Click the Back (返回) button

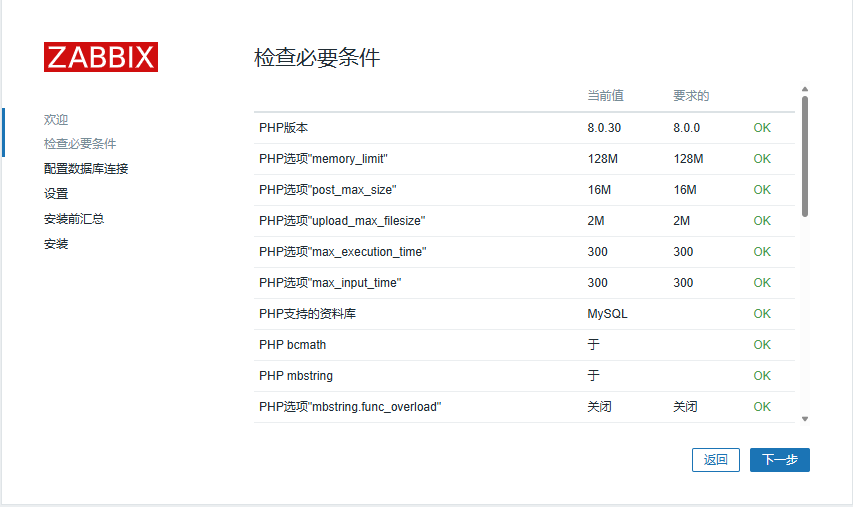pyautogui.click(x=715, y=460)
